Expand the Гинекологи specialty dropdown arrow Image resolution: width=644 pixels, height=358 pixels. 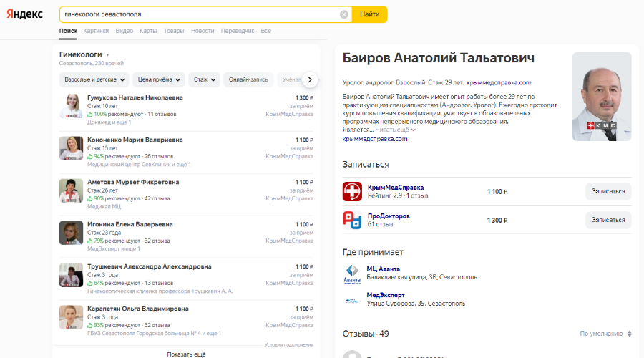pos(107,55)
